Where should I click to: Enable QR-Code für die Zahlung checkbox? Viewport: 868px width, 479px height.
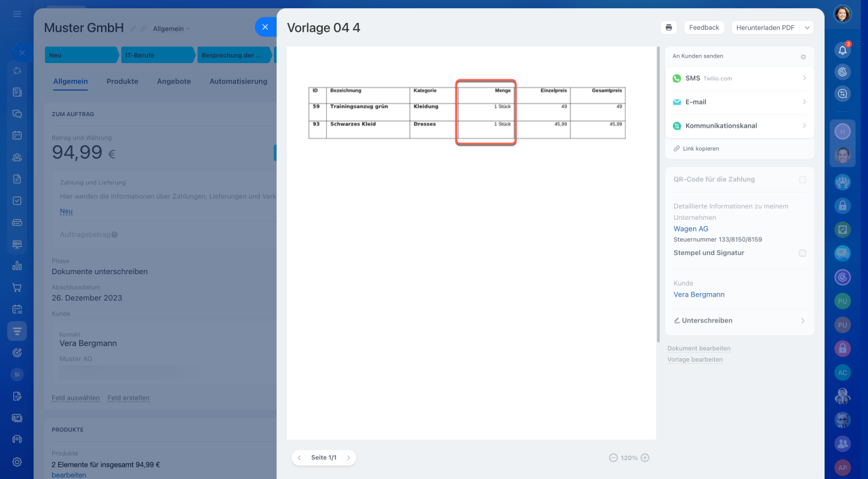click(802, 180)
